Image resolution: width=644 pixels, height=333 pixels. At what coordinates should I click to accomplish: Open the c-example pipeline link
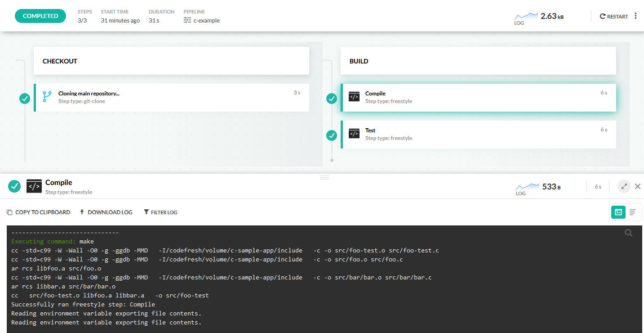(206, 20)
